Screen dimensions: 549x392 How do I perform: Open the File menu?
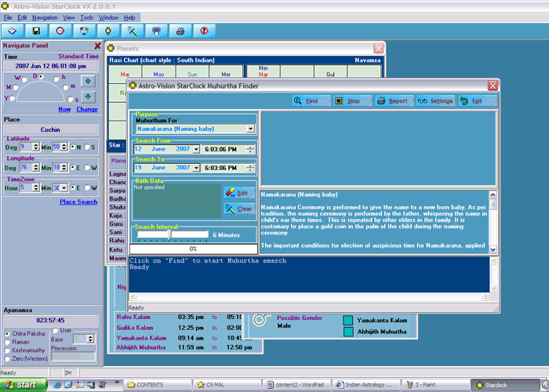pos(8,17)
